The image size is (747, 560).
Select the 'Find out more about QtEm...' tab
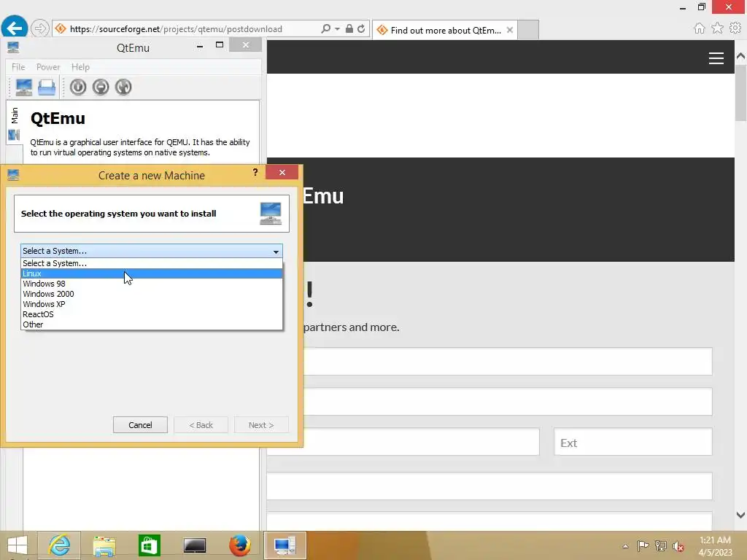[445, 30]
